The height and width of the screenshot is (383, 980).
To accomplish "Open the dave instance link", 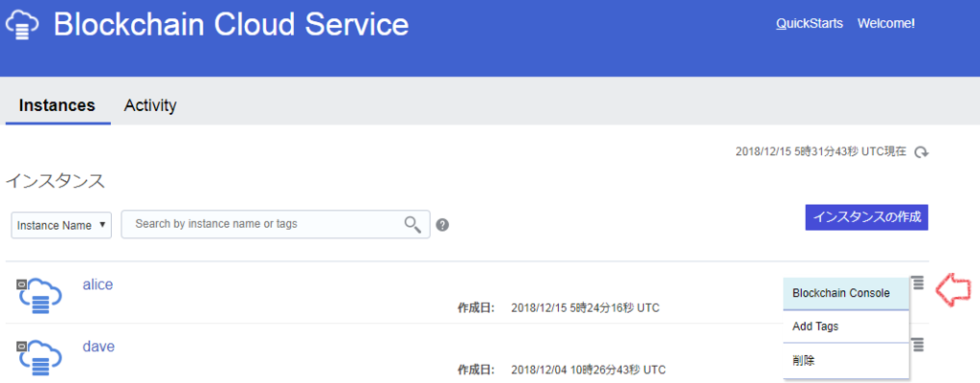I will click(x=99, y=346).
